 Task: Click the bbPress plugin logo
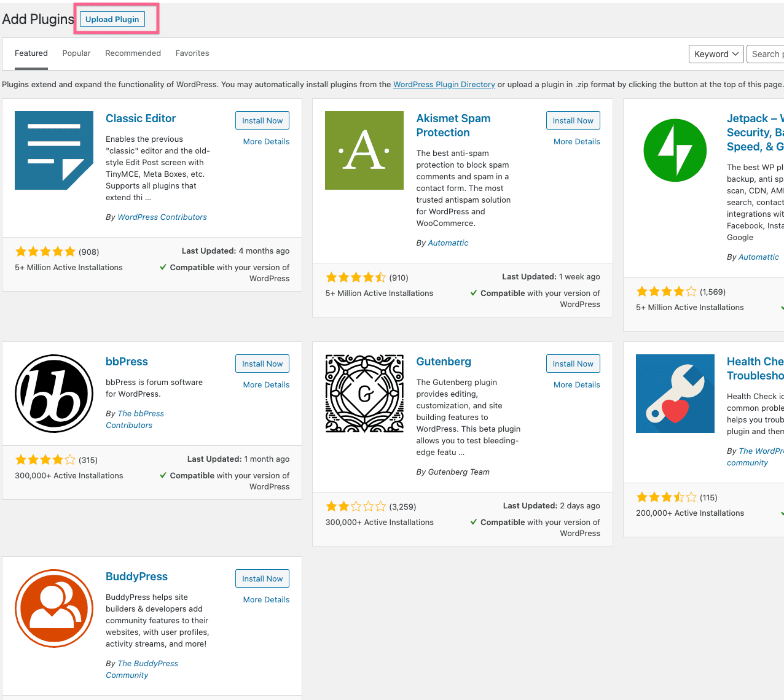coord(54,394)
